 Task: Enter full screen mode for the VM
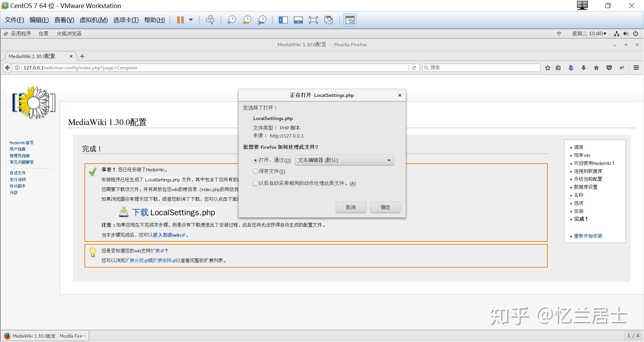(x=313, y=20)
